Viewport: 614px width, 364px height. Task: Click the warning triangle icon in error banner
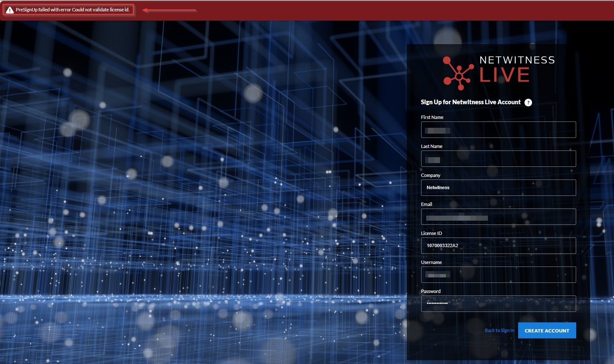pyautogui.click(x=10, y=10)
